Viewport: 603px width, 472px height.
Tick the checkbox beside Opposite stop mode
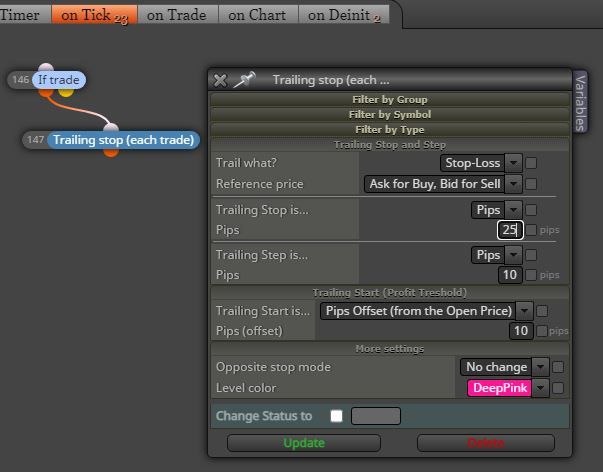[x=558, y=367]
